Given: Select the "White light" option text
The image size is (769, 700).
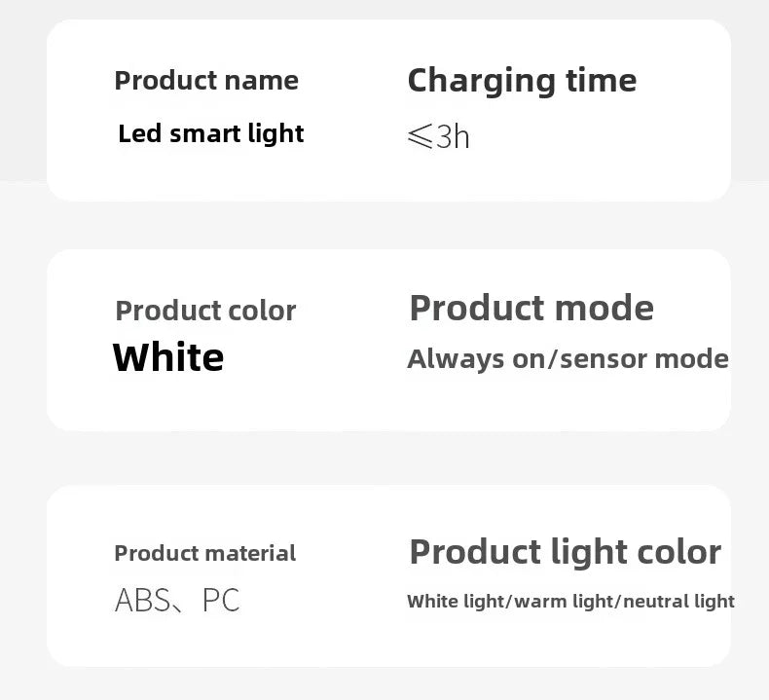Looking at the screenshot, I should [x=456, y=601].
